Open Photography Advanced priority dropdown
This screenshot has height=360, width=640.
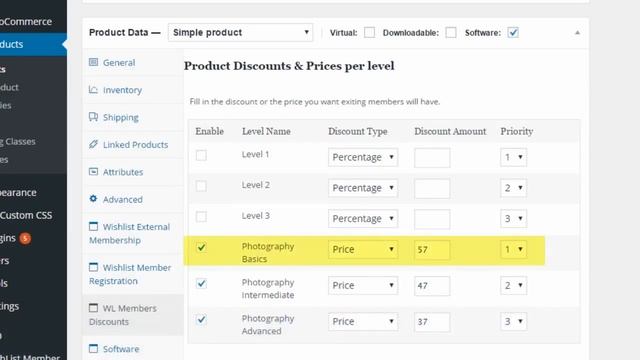pos(513,321)
